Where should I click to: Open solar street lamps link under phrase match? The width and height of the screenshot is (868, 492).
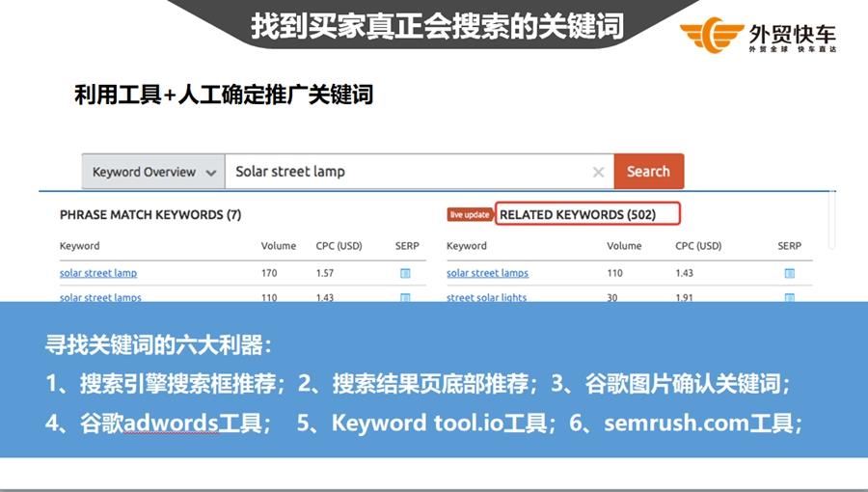click(x=100, y=297)
